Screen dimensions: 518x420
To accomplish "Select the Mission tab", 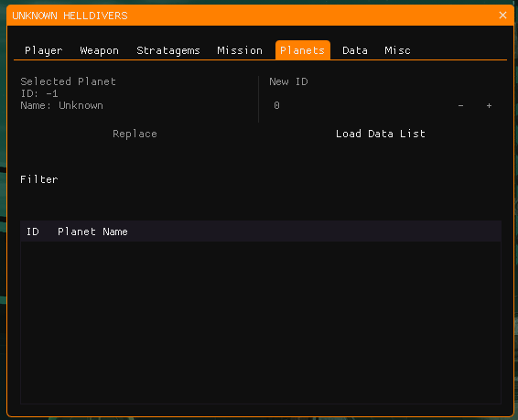I will [x=240, y=50].
